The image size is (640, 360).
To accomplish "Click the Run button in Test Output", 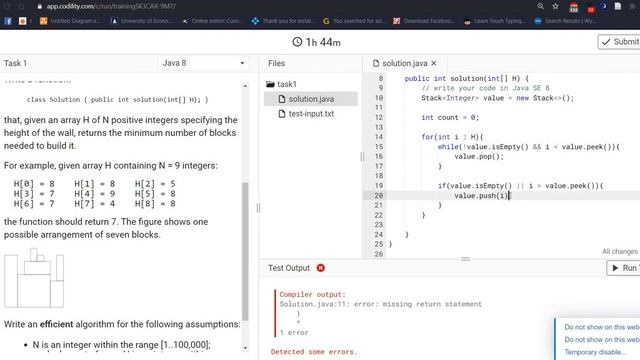I will [x=623, y=268].
